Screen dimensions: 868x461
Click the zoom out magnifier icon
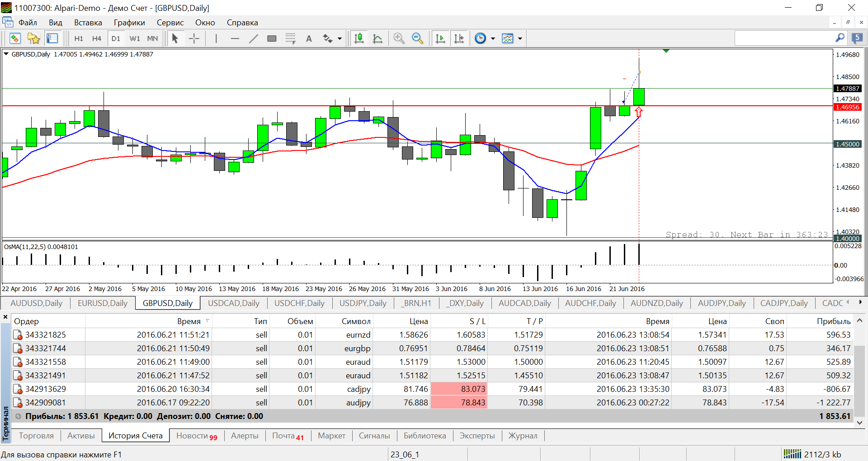(x=417, y=38)
